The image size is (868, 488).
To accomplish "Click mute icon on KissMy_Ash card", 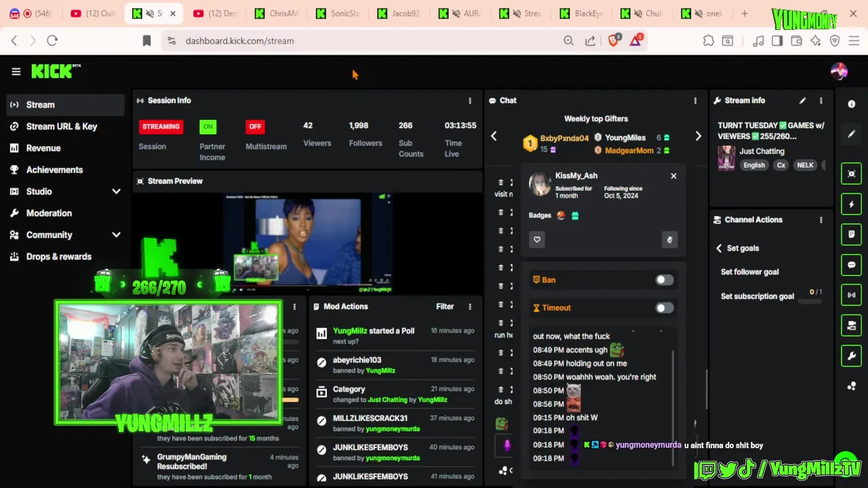I will [x=669, y=239].
